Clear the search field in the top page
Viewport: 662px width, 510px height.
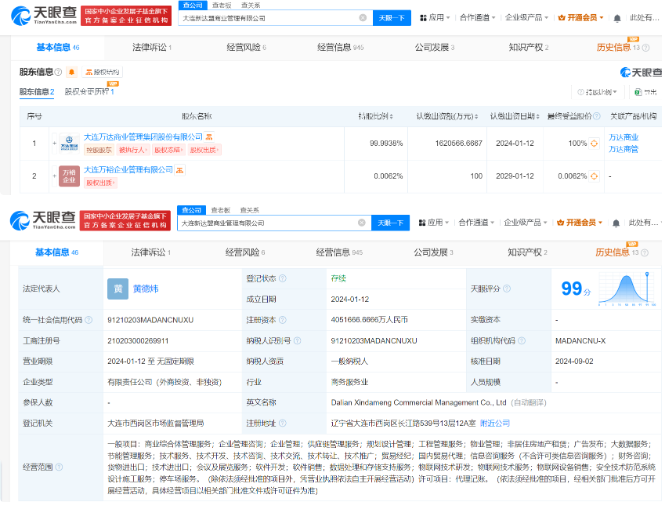(363, 18)
